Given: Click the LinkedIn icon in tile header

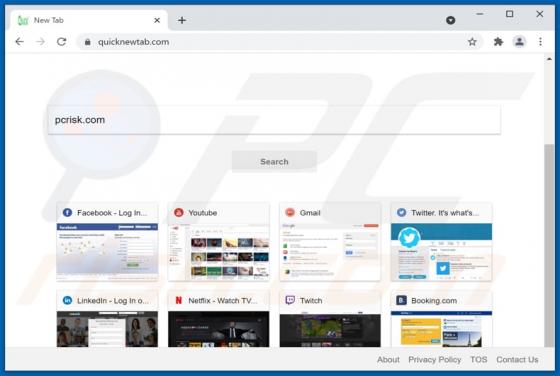Looking at the screenshot, I should (67, 300).
